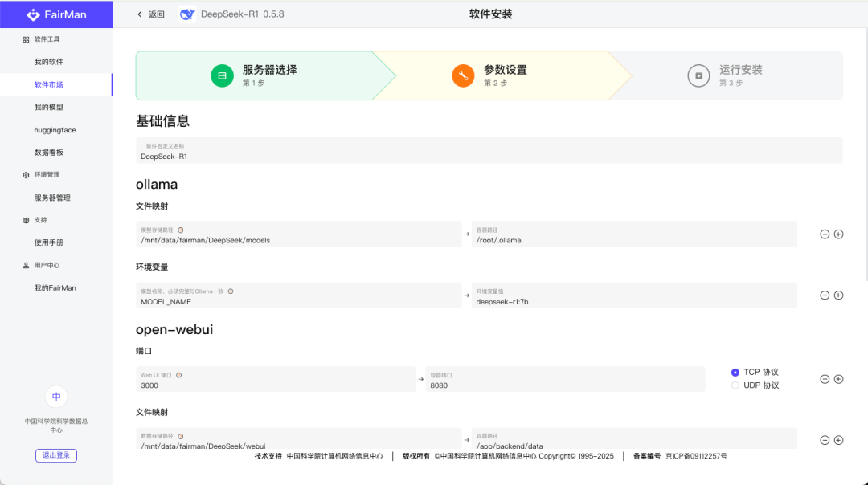Viewport: 868px width, 485px height.
Task: Edit the 模型存储路径 field for ollama models
Action: pos(299,234)
